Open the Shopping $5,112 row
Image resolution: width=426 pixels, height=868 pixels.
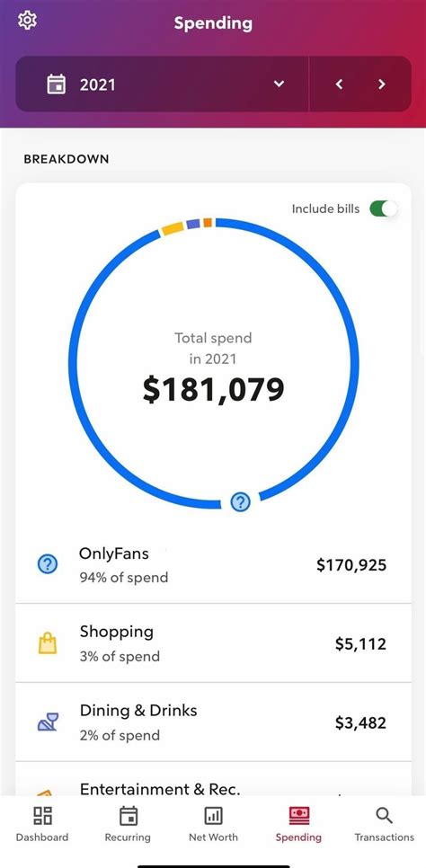click(x=213, y=643)
